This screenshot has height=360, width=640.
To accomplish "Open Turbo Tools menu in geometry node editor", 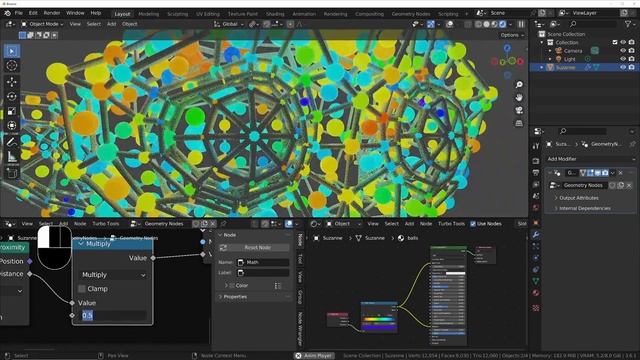I will click(106, 224).
